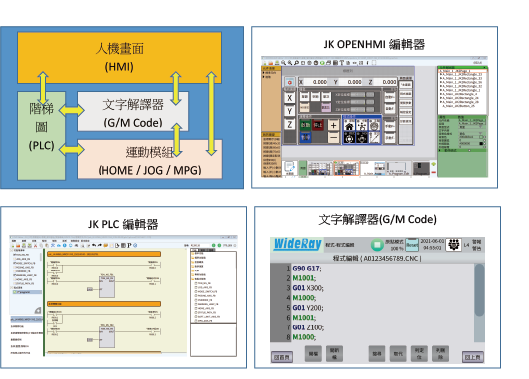Screen dimensions: 529x379
Task: Click the red scissors cut icon in PLC toolbar
Action: (x=35, y=245)
